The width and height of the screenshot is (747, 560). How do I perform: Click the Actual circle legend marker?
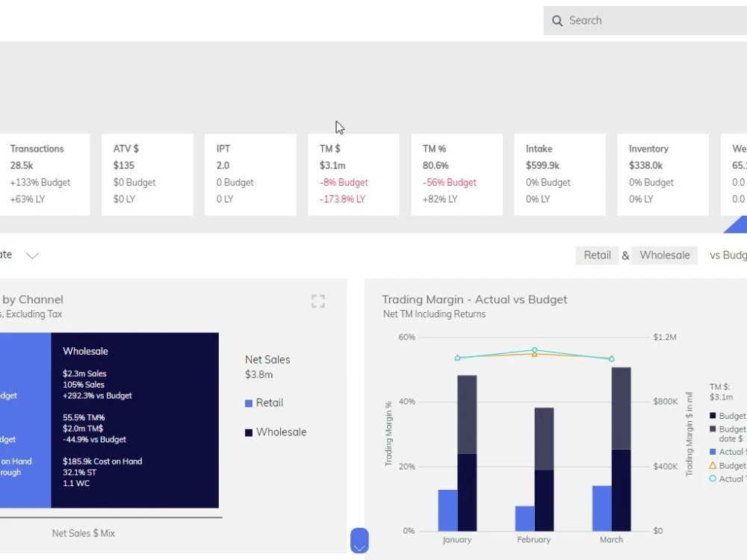coord(713,479)
